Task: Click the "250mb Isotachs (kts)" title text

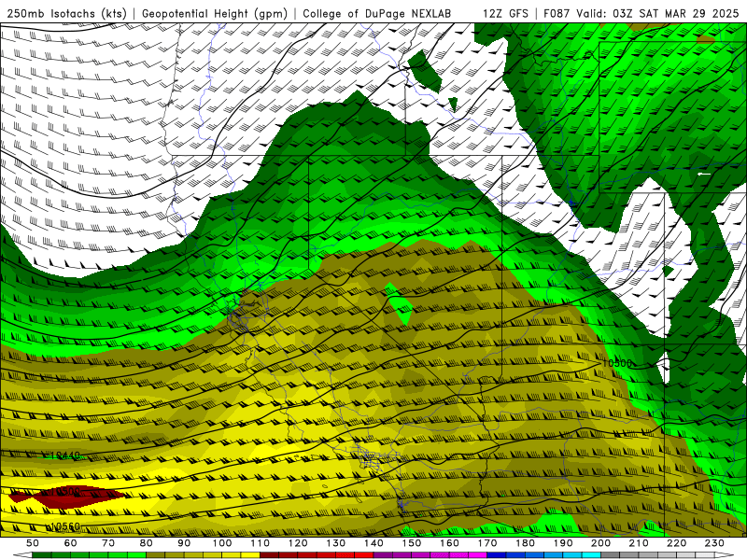Action: [x=66, y=14]
